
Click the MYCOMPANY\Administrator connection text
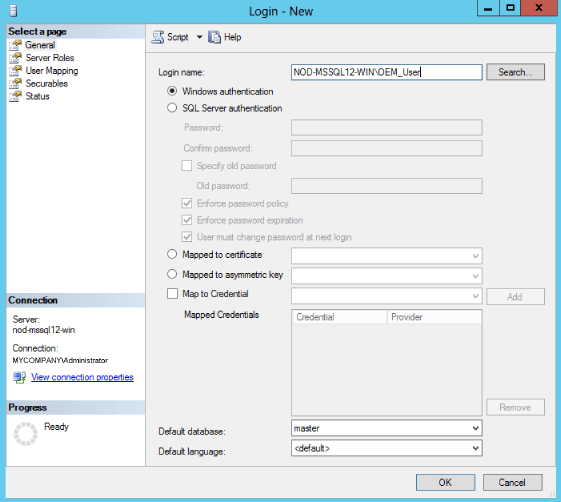click(60, 360)
